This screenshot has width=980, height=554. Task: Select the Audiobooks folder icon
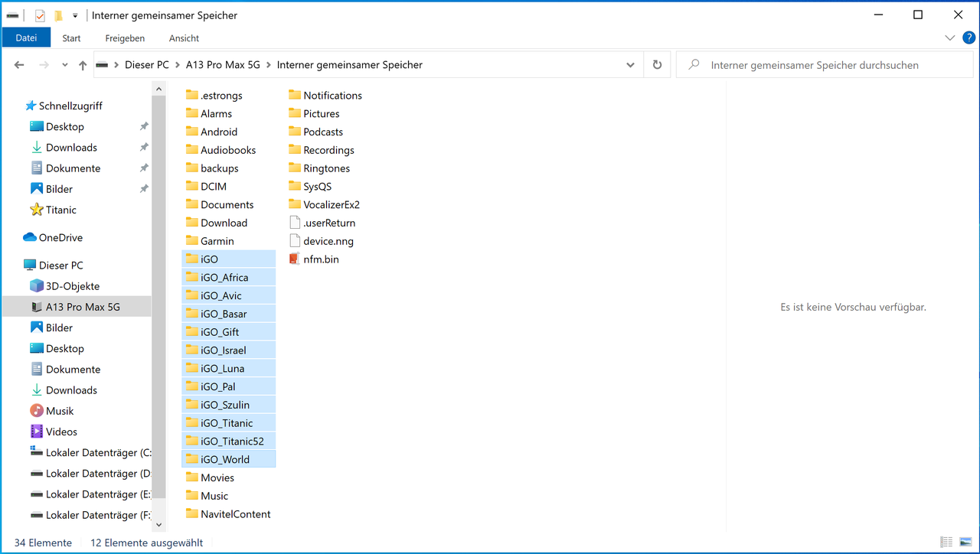(x=191, y=150)
